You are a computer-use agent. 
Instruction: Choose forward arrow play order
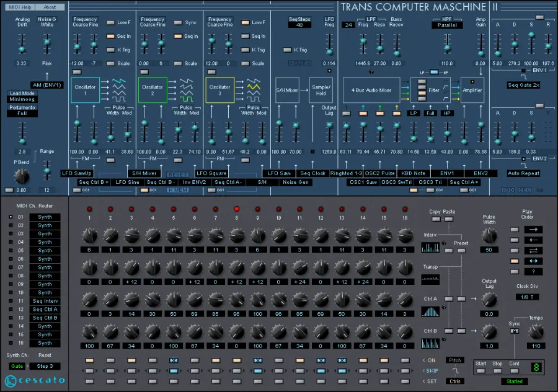click(x=533, y=230)
